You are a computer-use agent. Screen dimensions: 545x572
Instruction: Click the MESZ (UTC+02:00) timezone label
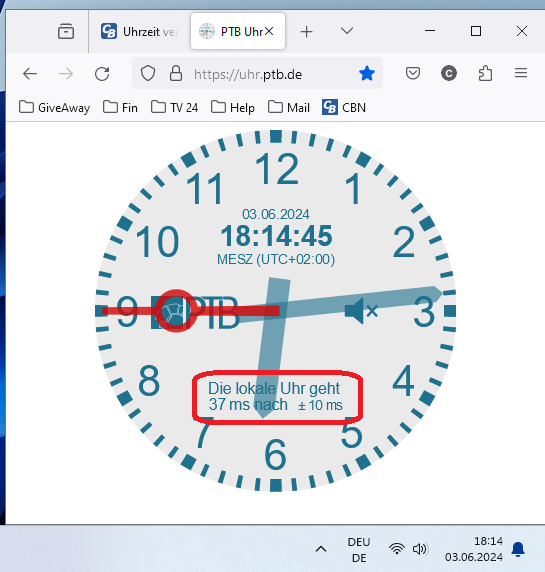(x=276, y=259)
